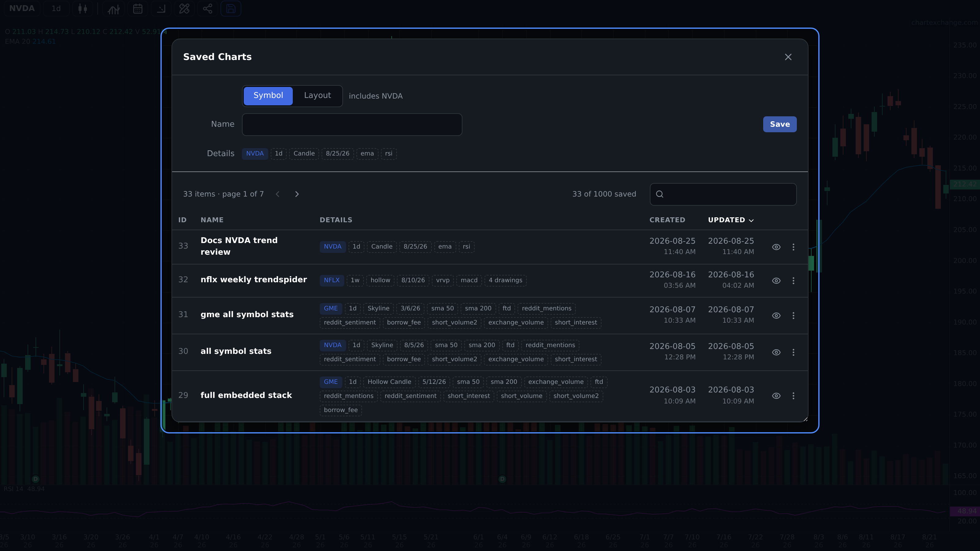Click the 'rsi' chip in the Details line
The height and width of the screenshot is (551, 980).
point(388,154)
